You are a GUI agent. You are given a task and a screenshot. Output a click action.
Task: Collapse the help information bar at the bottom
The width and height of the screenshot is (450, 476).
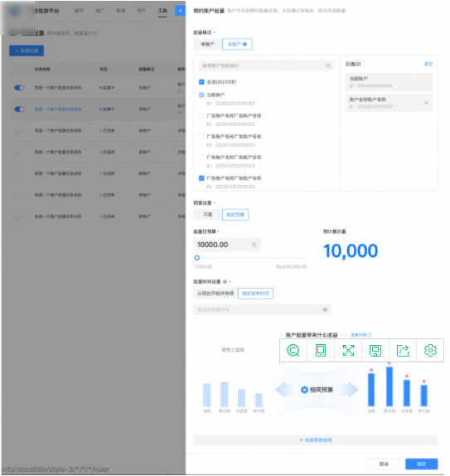(x=316, y=440)
